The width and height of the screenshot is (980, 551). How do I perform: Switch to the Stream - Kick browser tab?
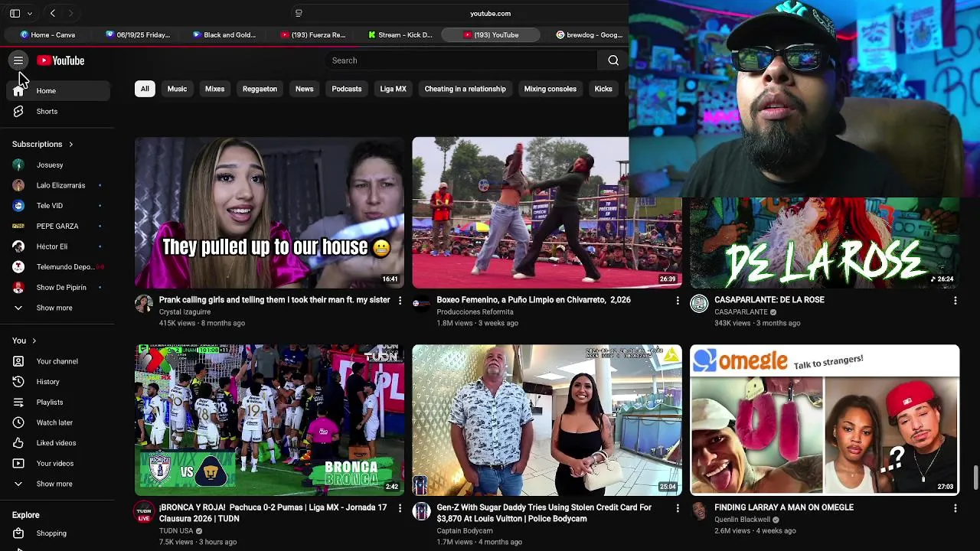point(399,34)
